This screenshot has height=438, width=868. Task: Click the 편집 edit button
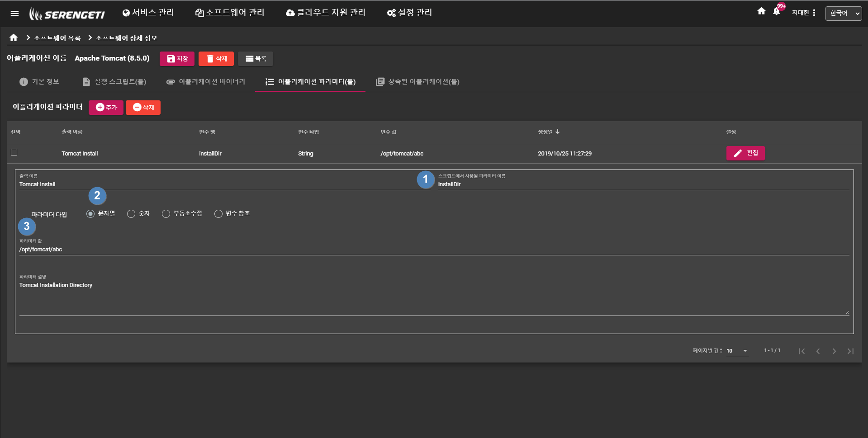(745, 153)
